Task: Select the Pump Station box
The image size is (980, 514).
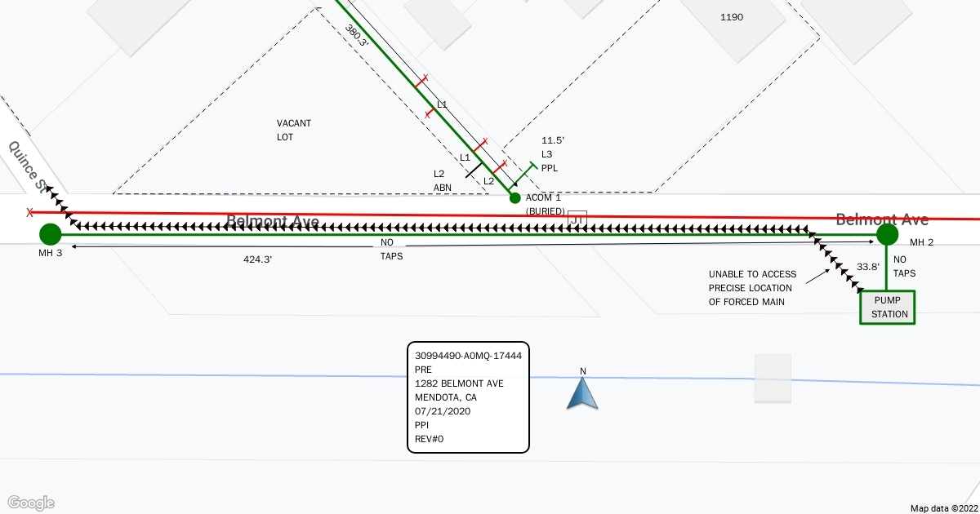Action: click(x=888, y=308)
